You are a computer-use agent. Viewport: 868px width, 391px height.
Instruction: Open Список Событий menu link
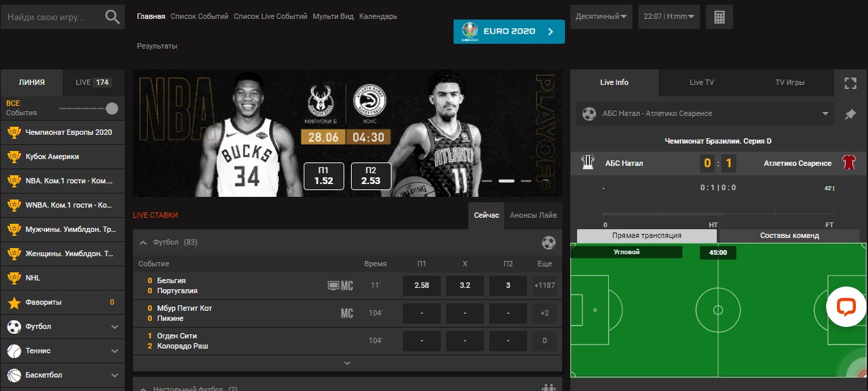(x=199, y=16)
